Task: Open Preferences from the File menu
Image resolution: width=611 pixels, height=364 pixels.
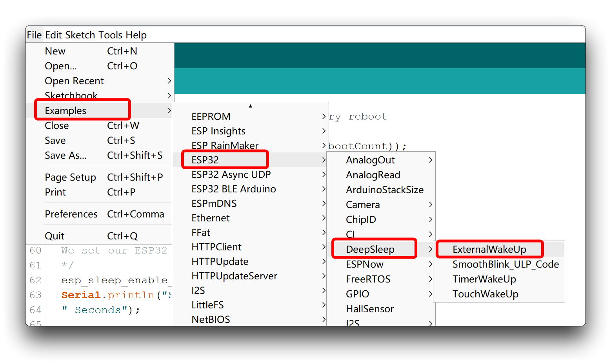Action: point(100,214)
